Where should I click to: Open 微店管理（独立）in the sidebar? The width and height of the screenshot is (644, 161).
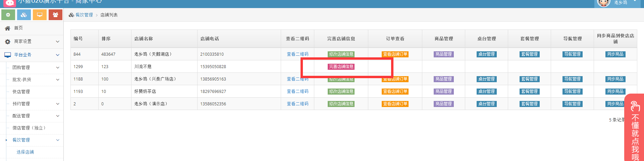(29, 128)
